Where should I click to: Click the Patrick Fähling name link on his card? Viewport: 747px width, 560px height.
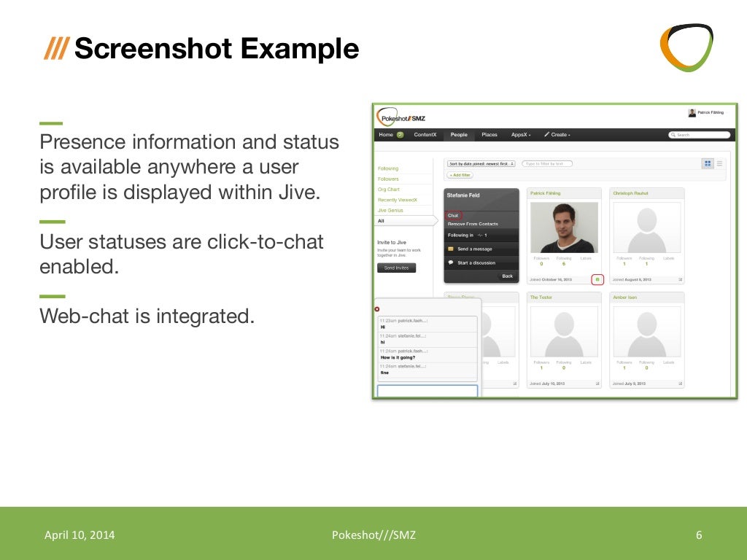click(545, 193)
